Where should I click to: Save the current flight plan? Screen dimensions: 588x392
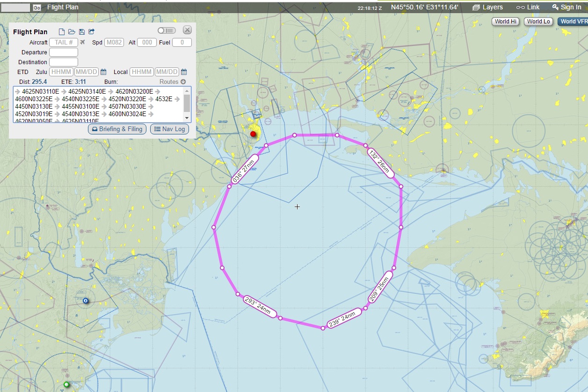pos(82,32)
